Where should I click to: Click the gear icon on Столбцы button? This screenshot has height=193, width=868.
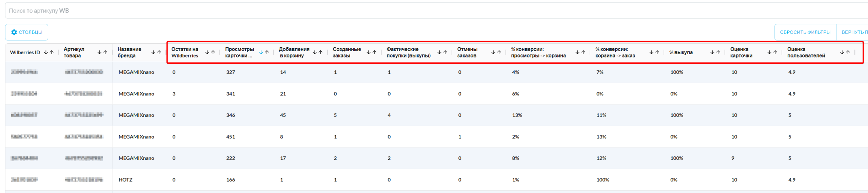point(14,32)
